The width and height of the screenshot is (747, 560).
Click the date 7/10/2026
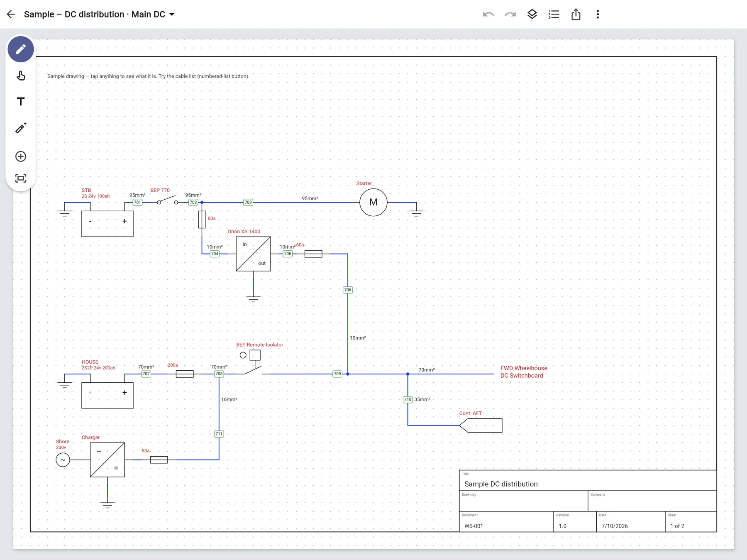pos(615,526)
